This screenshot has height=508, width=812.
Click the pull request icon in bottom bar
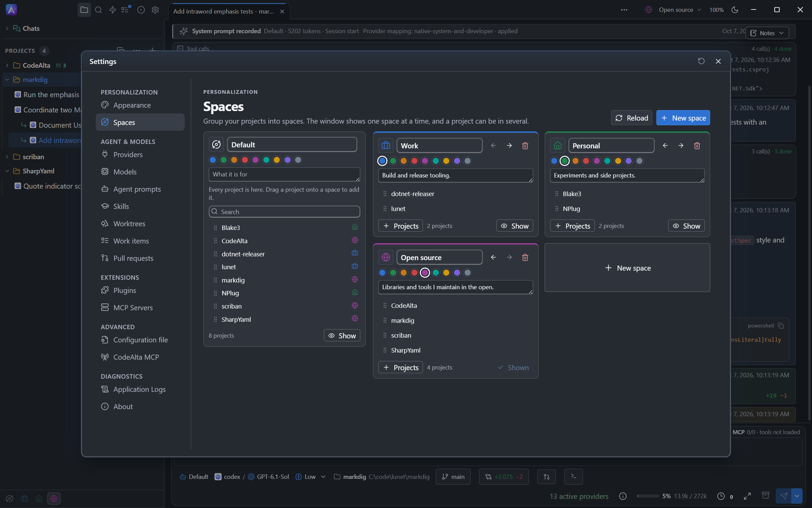(546, 477)
